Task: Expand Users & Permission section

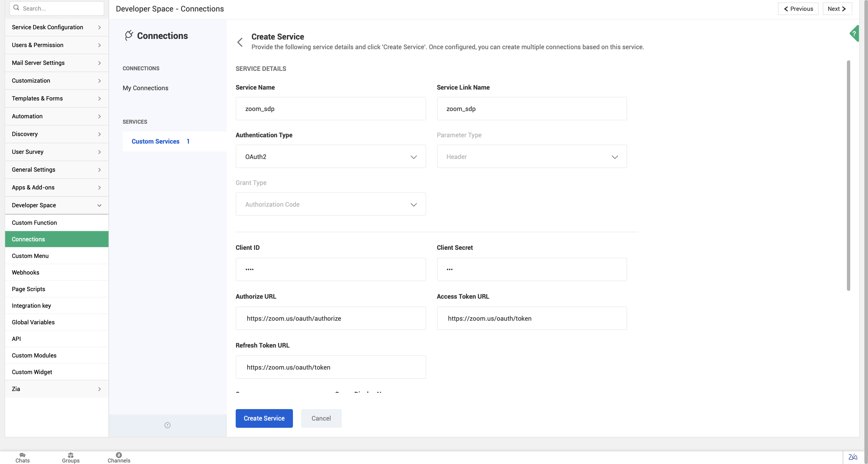Action: [x=57, y=45]
